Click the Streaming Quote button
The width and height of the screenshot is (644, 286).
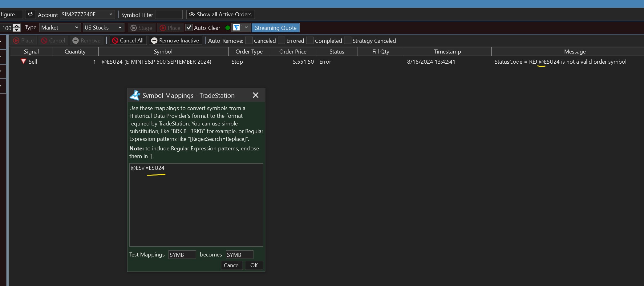pyautogui.click(x=276, y=28)
